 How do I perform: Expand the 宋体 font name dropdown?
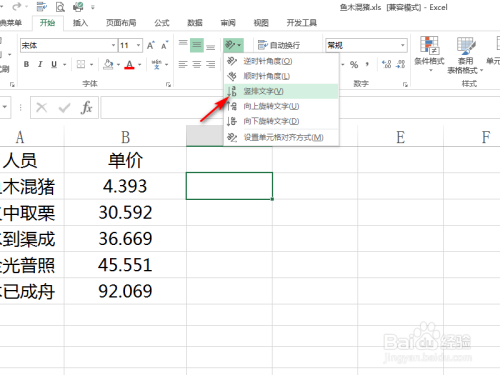113,45
